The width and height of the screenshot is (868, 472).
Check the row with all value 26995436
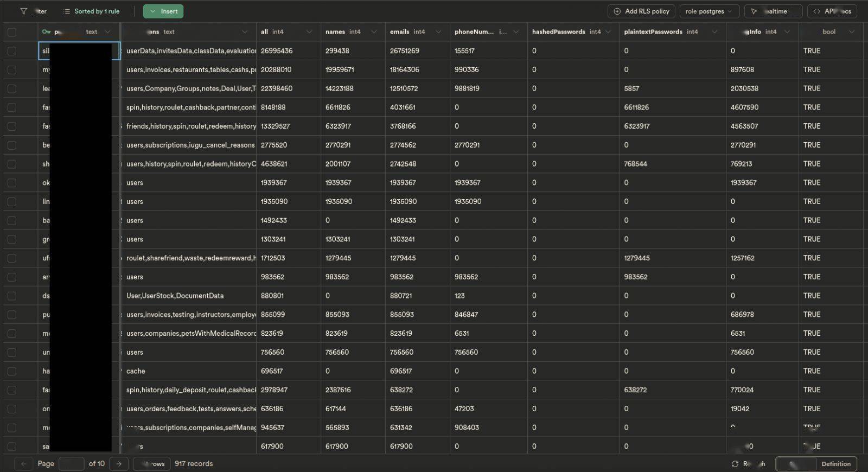(x=12, y=51)
